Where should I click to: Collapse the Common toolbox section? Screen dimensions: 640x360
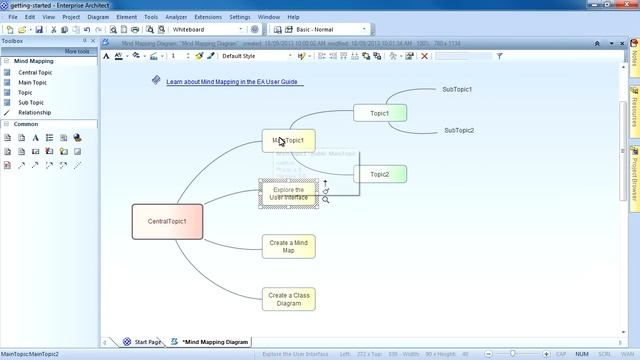(x=7, y=124)
